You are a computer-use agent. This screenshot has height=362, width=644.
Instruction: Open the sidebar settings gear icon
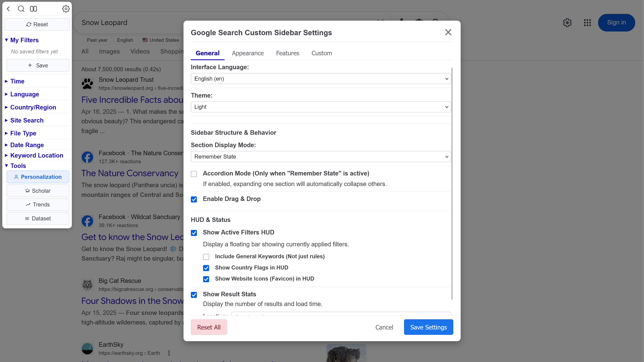point(66,9)
